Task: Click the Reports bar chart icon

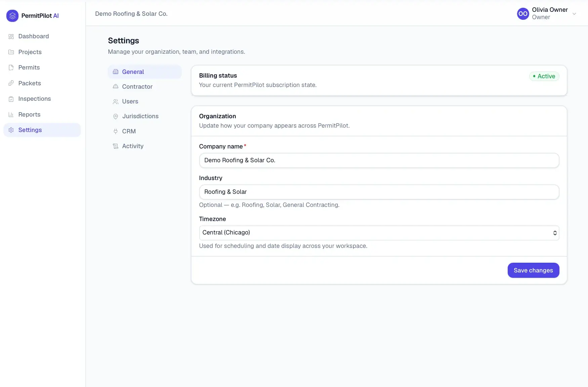Action: (x=11, y=115)
